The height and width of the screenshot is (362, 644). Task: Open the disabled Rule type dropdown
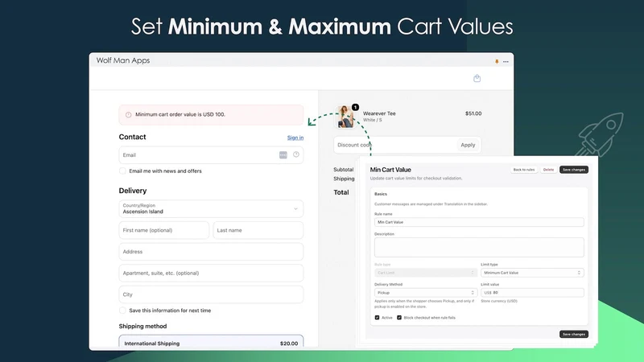426,273
